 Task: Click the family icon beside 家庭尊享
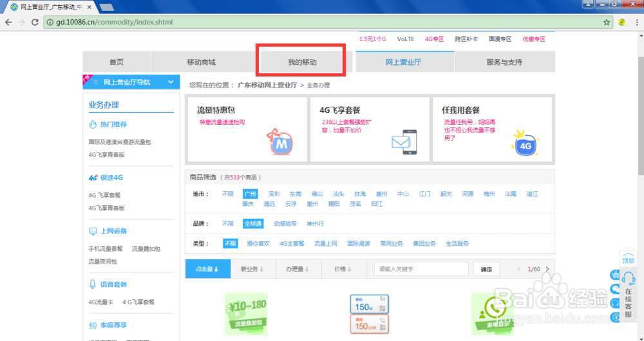(x=93, y=325)
